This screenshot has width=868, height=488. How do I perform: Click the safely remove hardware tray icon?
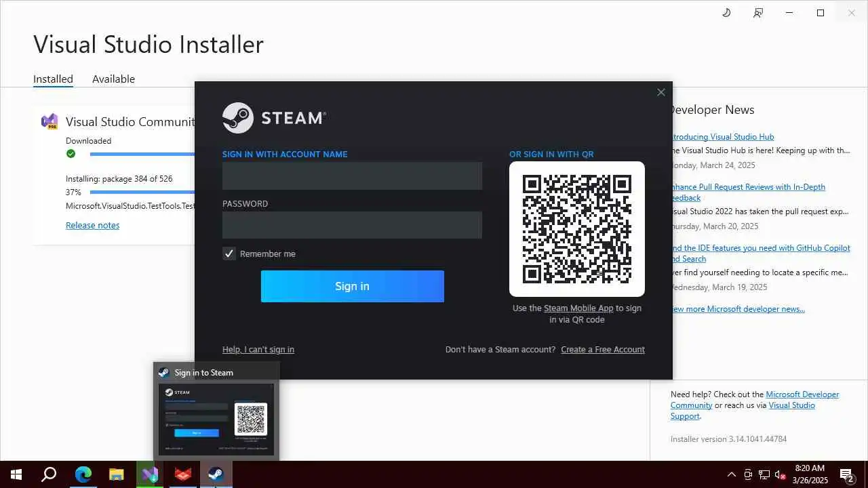748,474
